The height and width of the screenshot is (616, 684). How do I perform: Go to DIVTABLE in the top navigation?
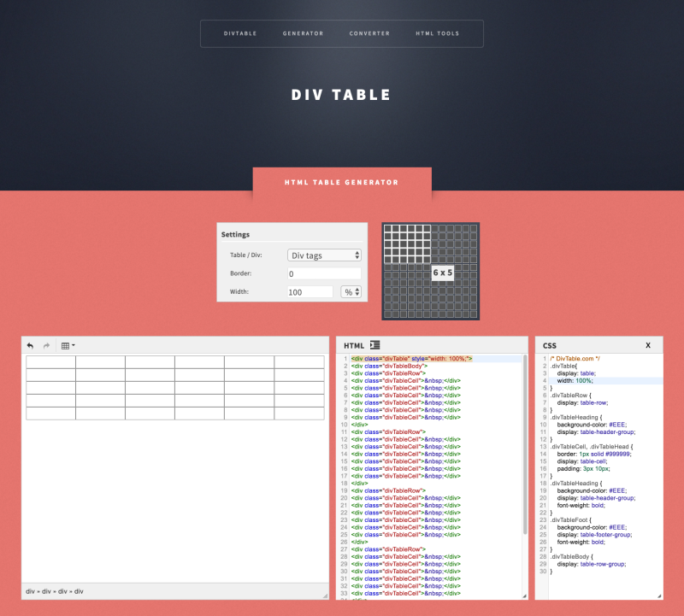(240, 33)
